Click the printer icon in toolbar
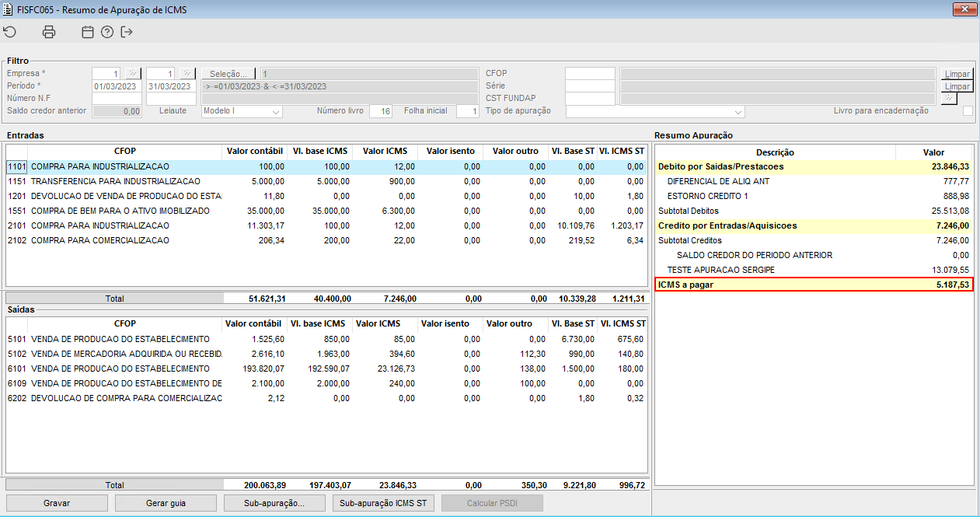Image resolution: width=980 pixels, height=517 pixels. (x=49, y=32)
